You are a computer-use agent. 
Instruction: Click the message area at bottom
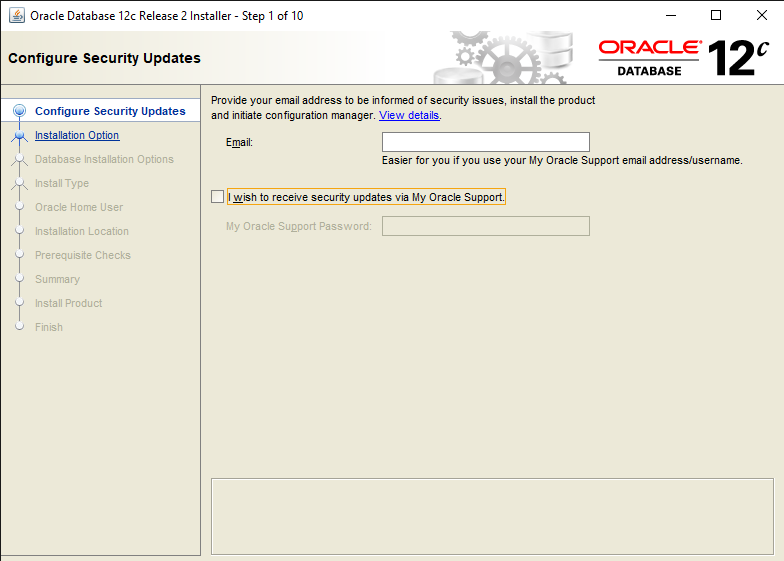[x=492, y=516]
